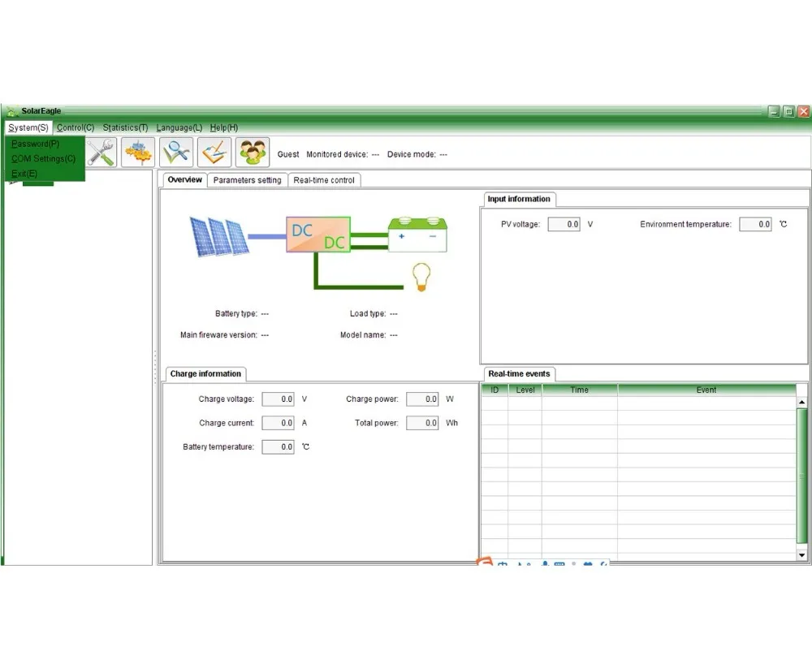Switch to the Parameters setting tab

pos(247,180)
